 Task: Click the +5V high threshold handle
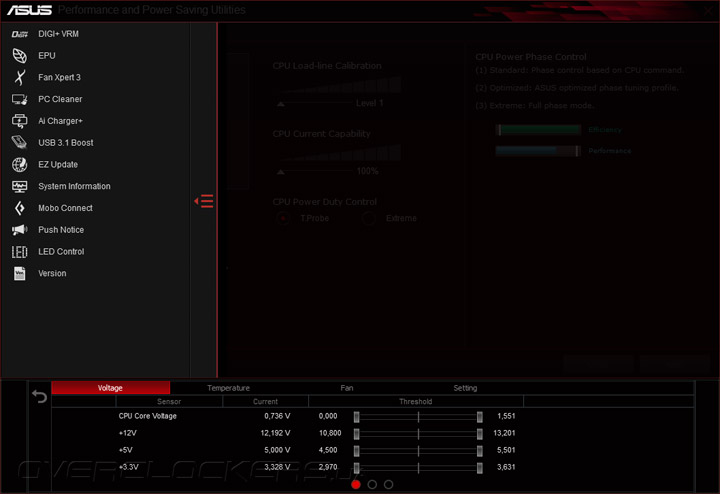coord(480,450)
